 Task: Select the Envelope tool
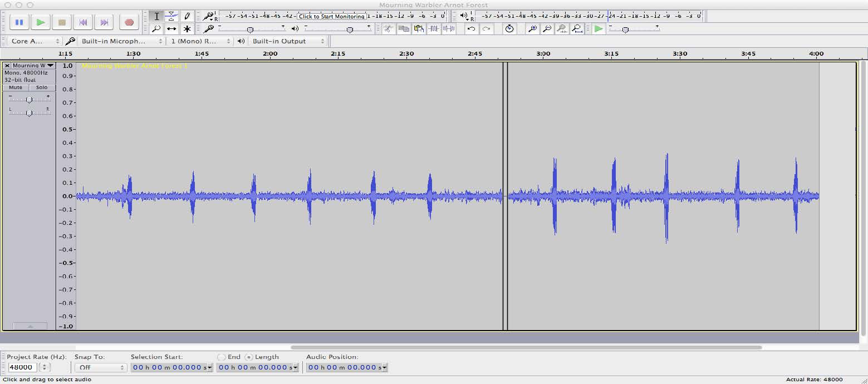point(172,16)
